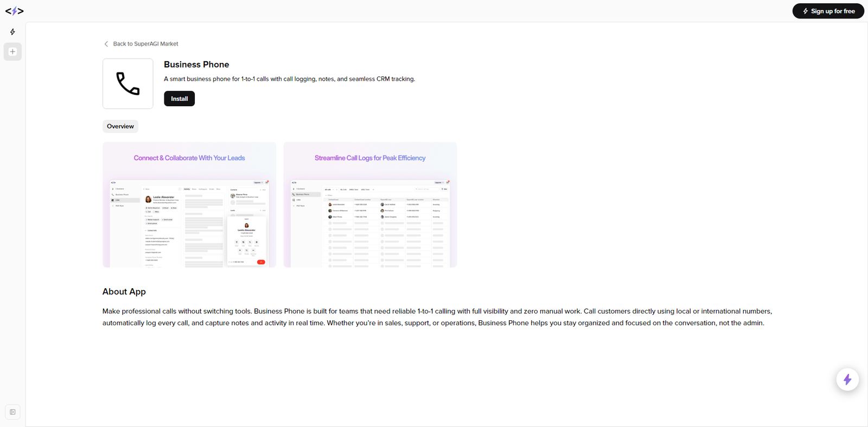Open the lightning bolt item in left sidebar
Screen dimensions: 868x427
(12, 32)
